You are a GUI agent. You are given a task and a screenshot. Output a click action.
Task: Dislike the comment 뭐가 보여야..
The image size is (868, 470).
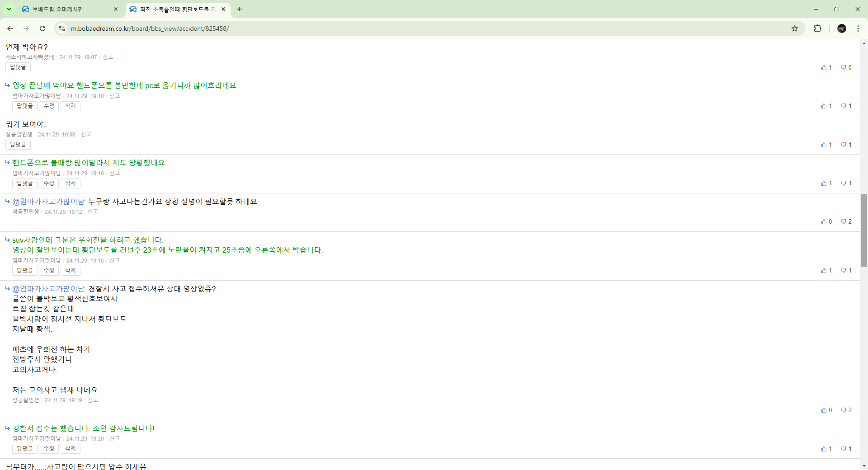846,145
